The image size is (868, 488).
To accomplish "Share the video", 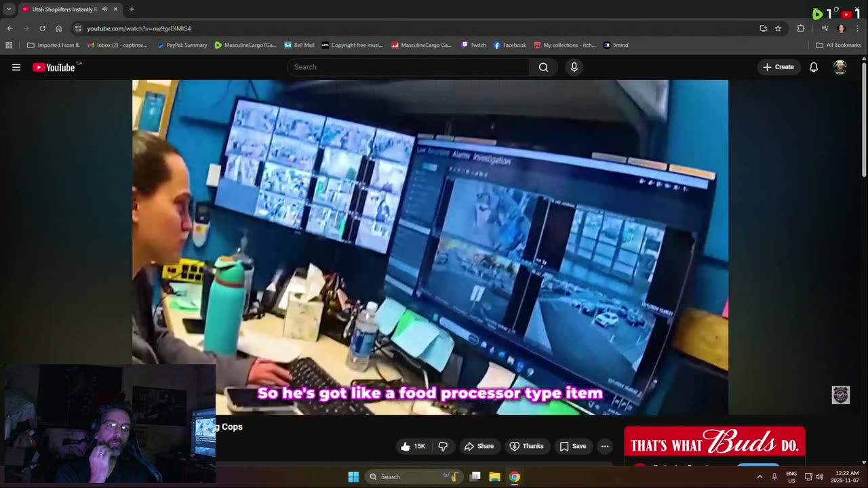I will [479, 446].
